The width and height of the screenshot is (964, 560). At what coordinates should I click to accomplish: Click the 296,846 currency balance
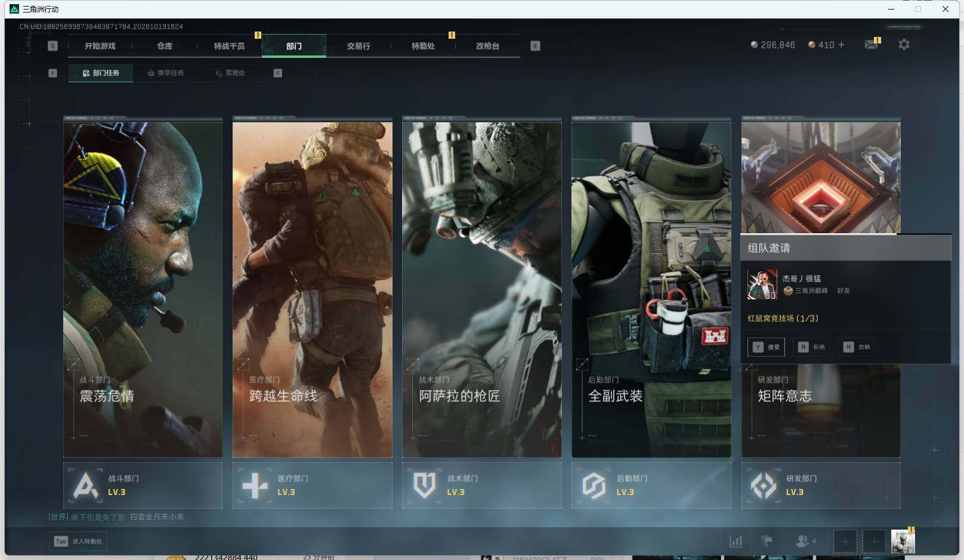[773, 45]
